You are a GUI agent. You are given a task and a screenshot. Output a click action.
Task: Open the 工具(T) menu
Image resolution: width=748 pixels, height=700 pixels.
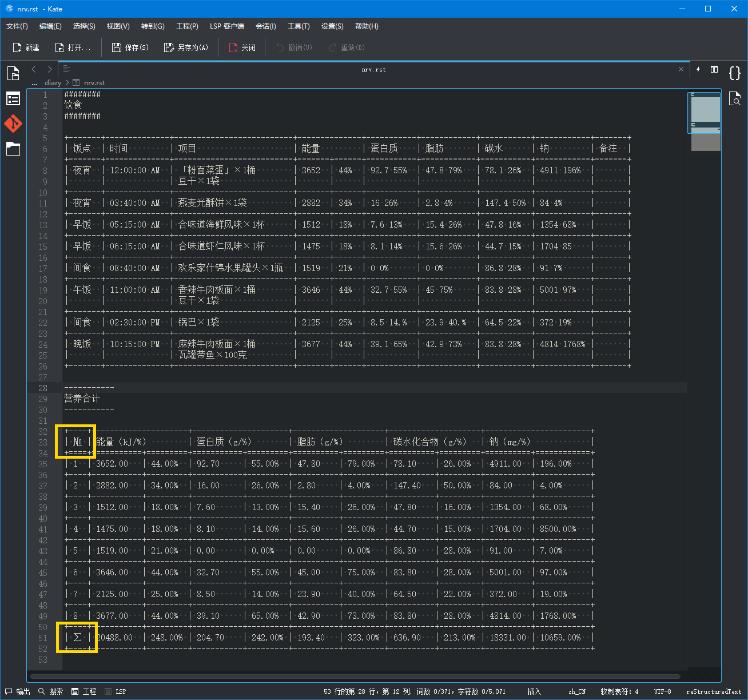click(299, 26)
